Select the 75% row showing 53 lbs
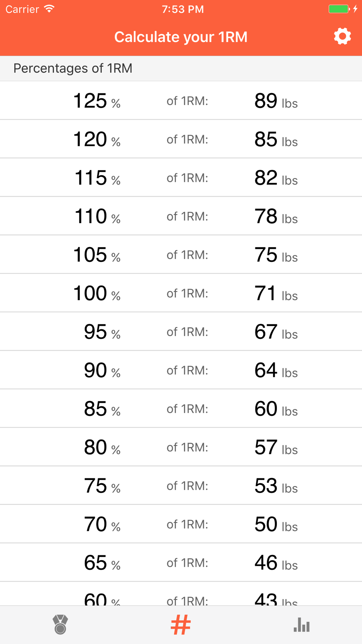The height and width of the screenshot is (644, 362). (181, 486)
